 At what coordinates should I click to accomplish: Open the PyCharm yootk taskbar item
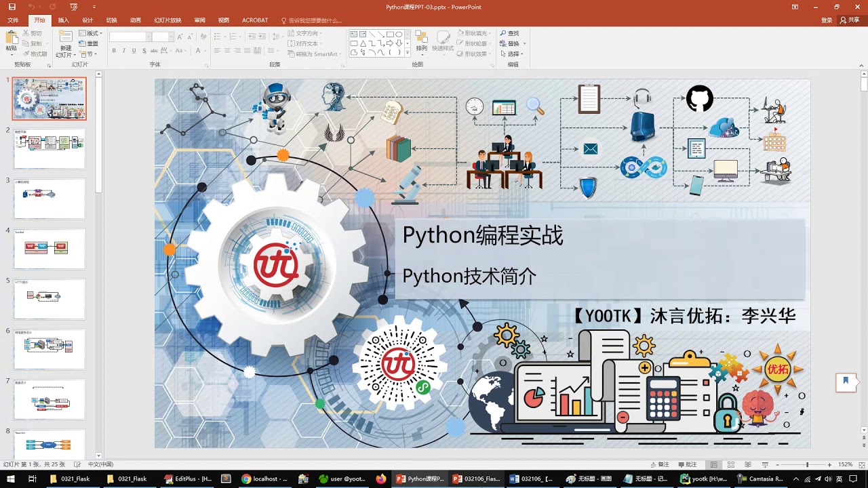coord(705,479)
